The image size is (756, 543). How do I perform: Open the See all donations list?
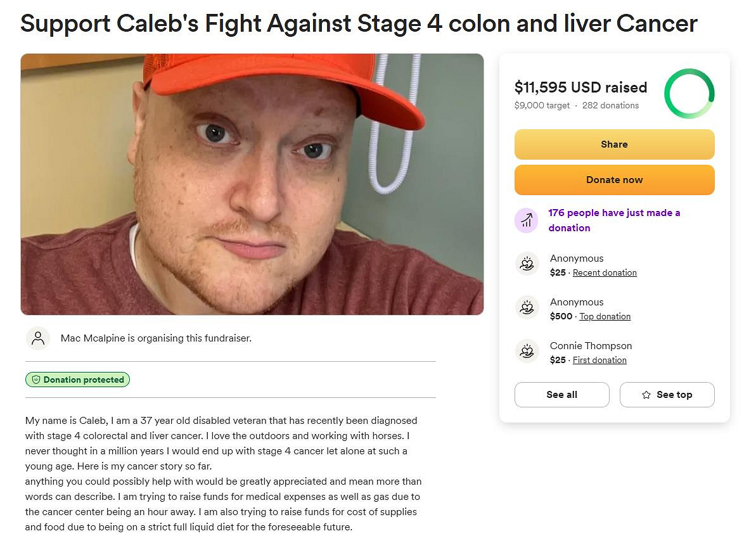561,395
